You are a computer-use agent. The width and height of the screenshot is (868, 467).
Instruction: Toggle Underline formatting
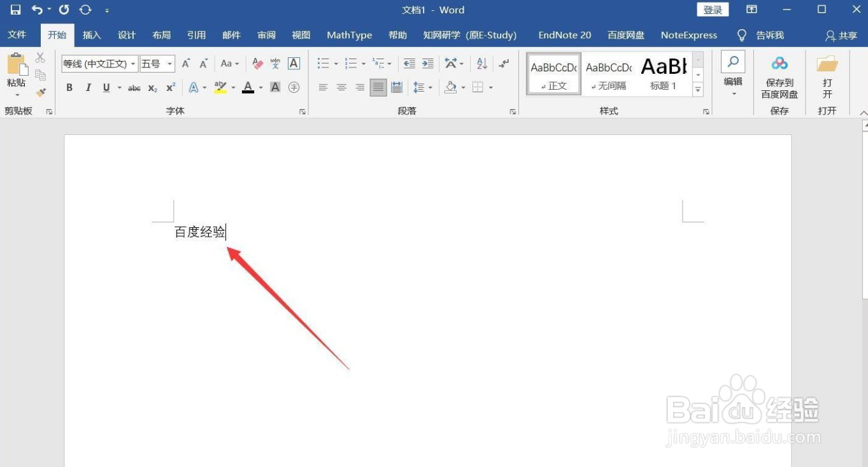click(106, 88)
